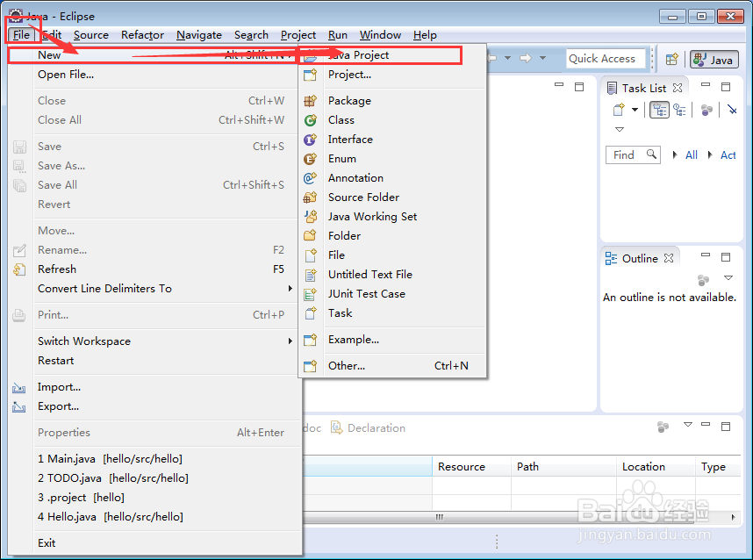
Task: Open Outline view menu triangle
Action: tap(728, 278)
